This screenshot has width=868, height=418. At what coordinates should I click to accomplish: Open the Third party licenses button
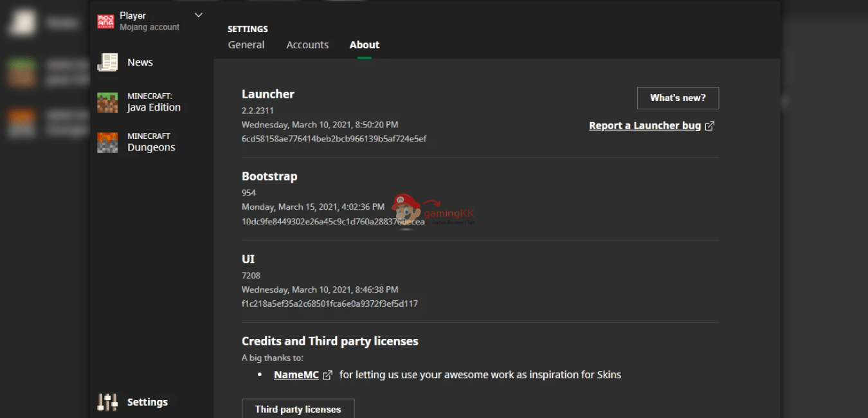coord(298,409)
